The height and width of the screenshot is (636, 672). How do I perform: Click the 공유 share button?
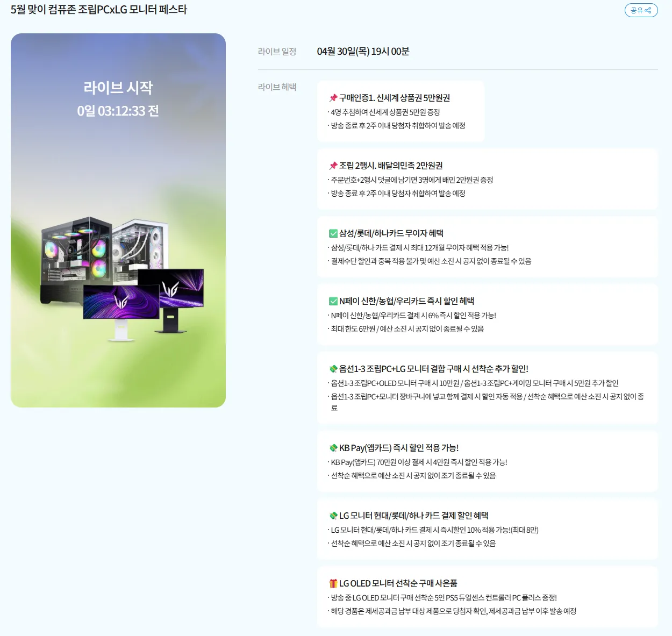[641, 10]
